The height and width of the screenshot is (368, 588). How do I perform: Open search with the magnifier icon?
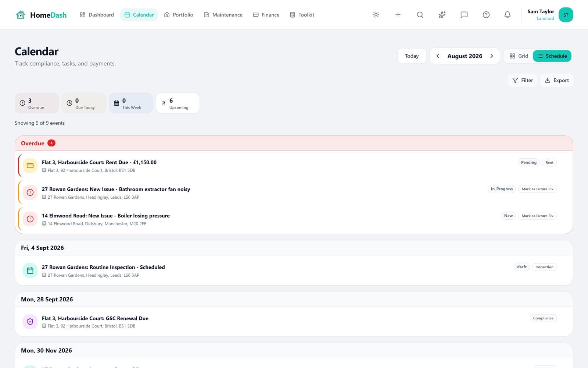[x=420, y=15]
